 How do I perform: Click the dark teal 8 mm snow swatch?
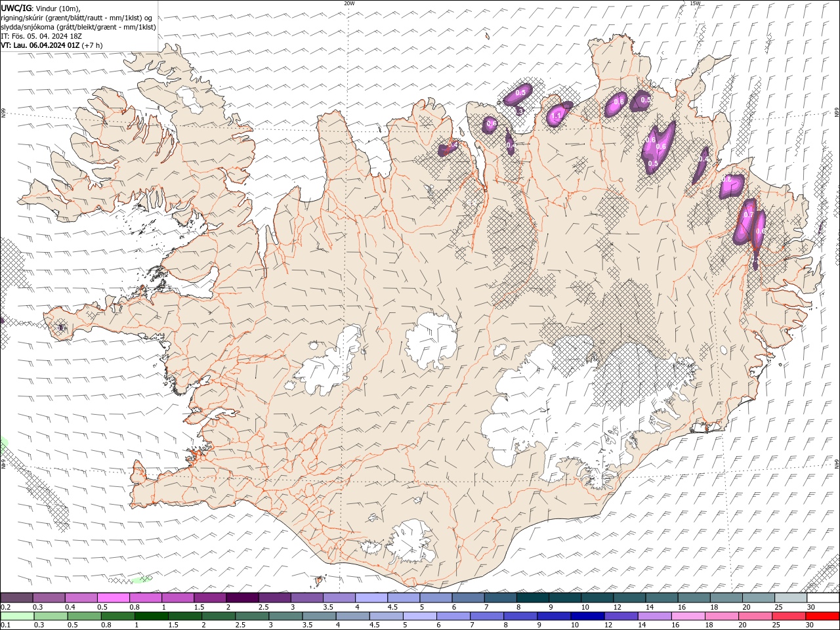click(533, 598)
